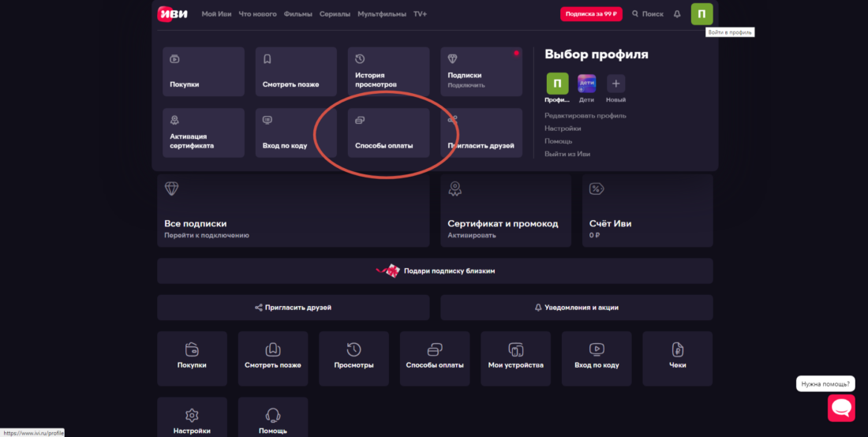This screenshot has width=868, height=437.
Task: Open Уведомления и акции button
Action: [x=576, y=308]
